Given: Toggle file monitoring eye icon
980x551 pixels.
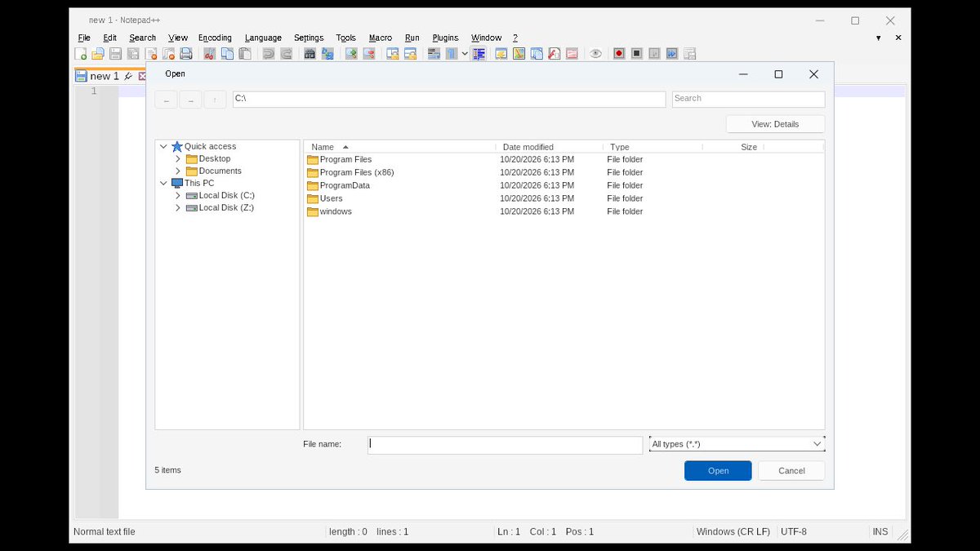Looking at the screenshot, I should pos(595,54).
